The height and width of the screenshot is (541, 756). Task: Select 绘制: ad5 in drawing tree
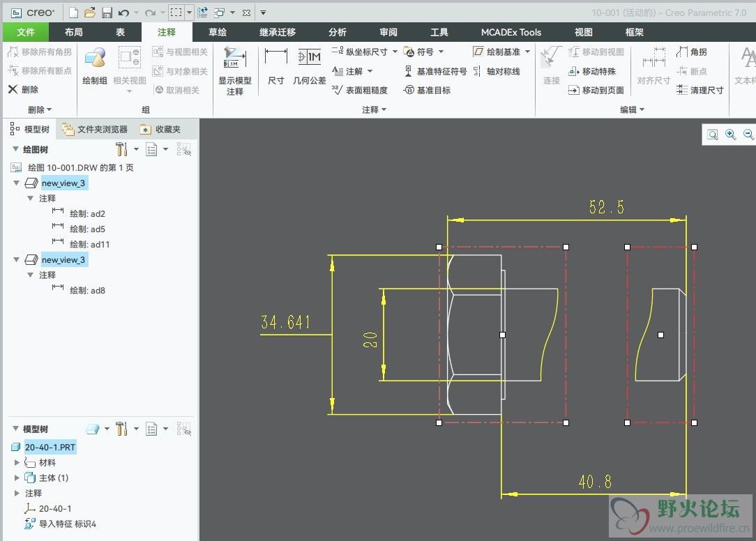pos(87,229)
